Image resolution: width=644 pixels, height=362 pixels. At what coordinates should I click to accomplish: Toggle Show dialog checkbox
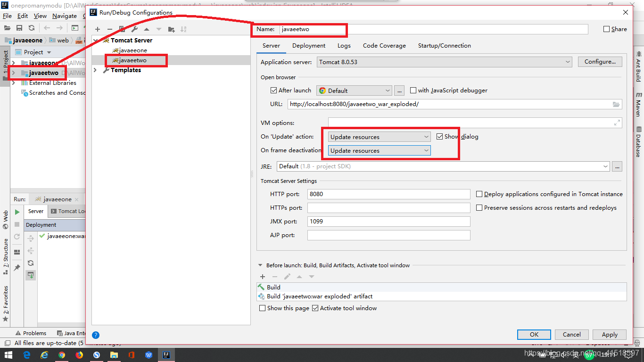440,137
